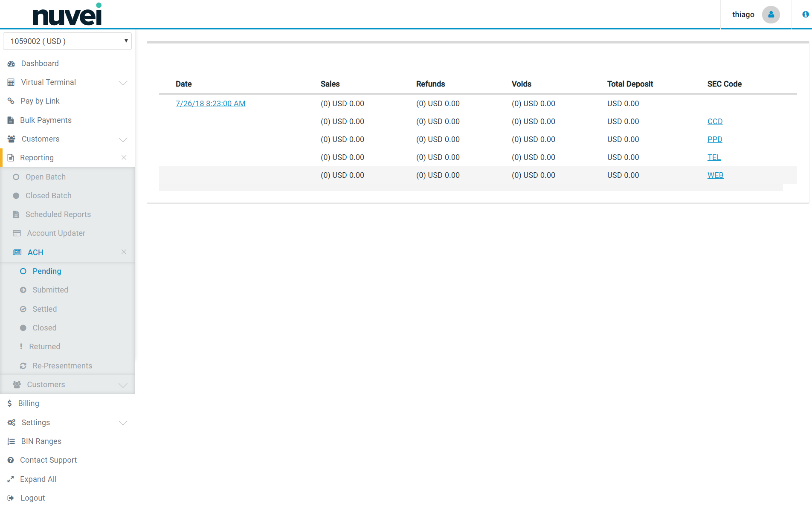Click the BIN Ranges list icon
Image resolution: width=812 pixels, height=507 pixels.
[11, 441]
